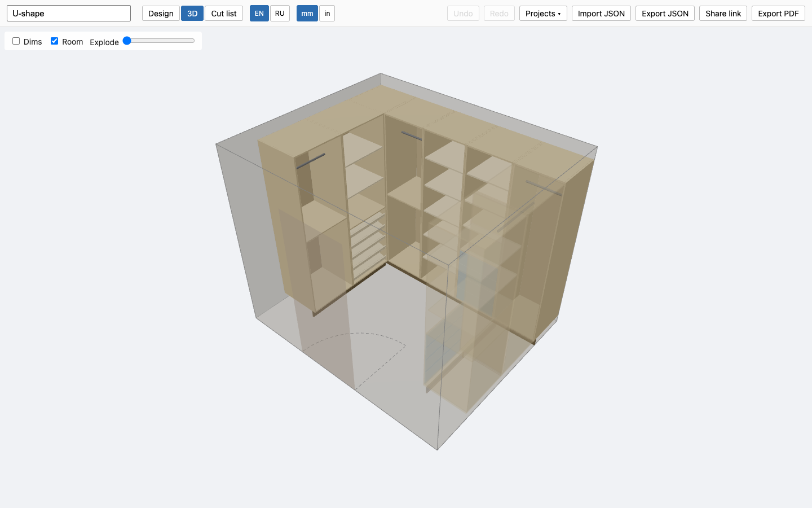Open the Cut list tab
Screen dimensions: 812x508
pyautogui.click(x=224, y=14)
